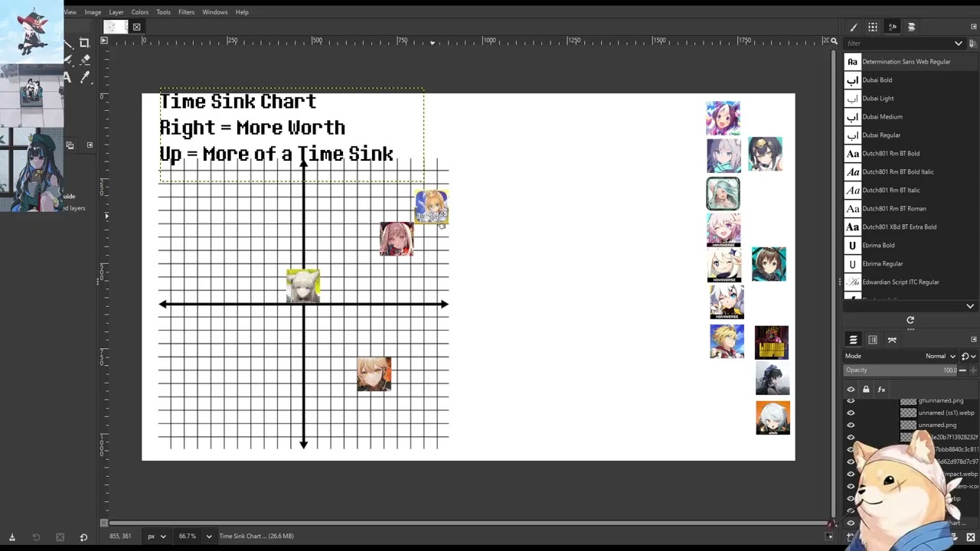Open the layers dock configure-tab menu
Screen dimensions: 980x551
973,340
